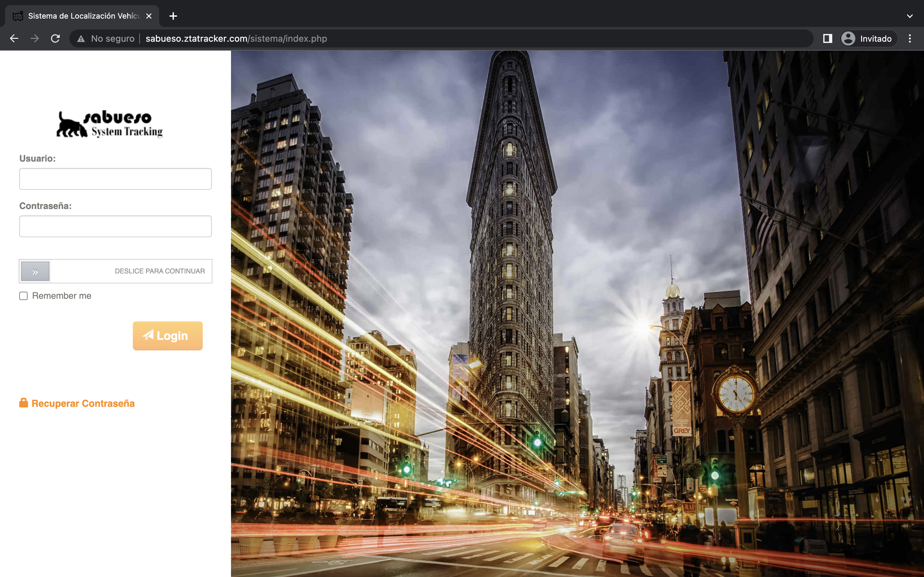The width and height of the screenshot is (924, 577).
Task: Open the Chrome three-dot menu
Action: pos(910,38)
